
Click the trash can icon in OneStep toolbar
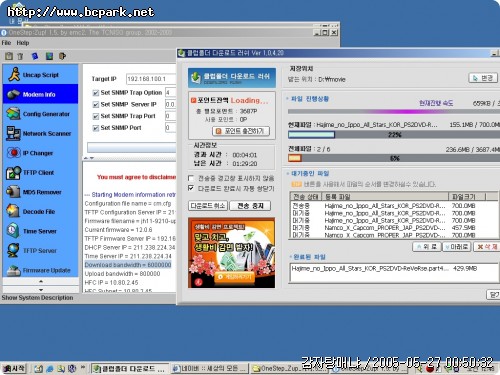(20, 56)
